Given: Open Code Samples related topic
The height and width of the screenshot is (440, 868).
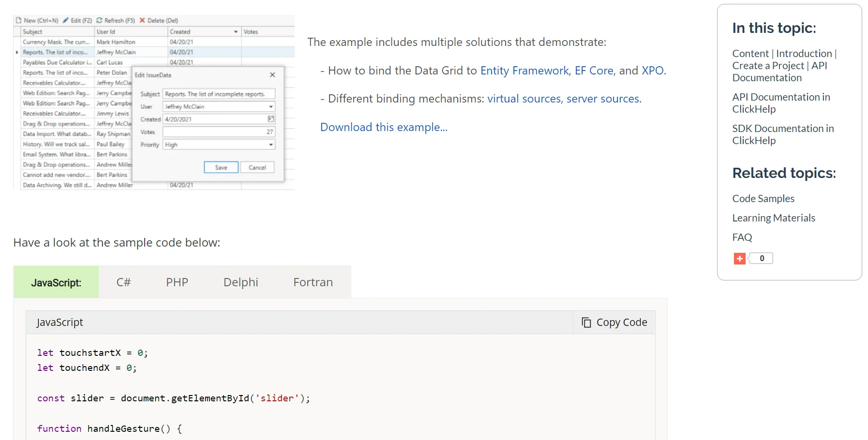Looking at the screenshot, I should [x=763, y=199].
